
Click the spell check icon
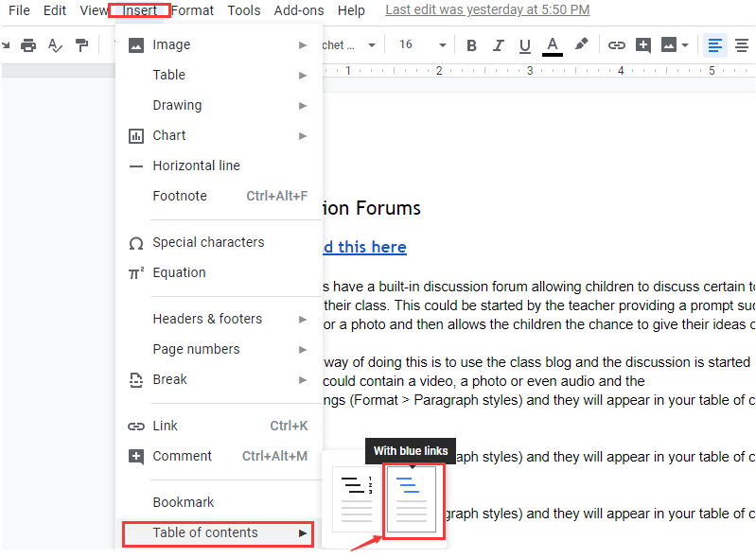pyautogui.click(x=55, y=45)
